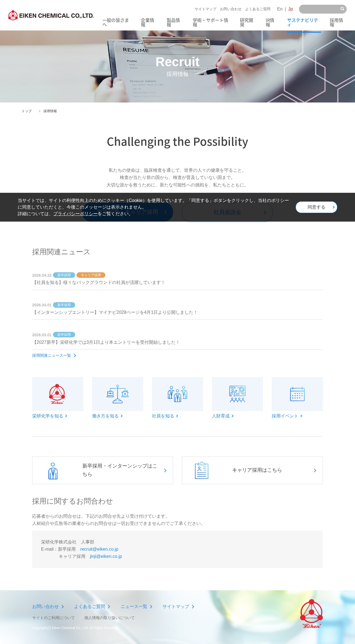Viewport: 355px width, 644px height.
Task: Open 企業情報 navigation menu
Action: (x=148, y=22)
